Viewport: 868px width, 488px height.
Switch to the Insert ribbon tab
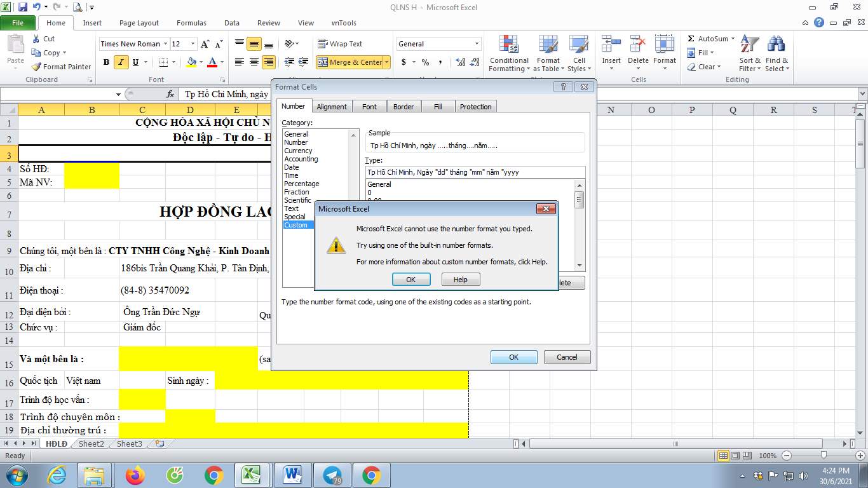pos(92,23)
